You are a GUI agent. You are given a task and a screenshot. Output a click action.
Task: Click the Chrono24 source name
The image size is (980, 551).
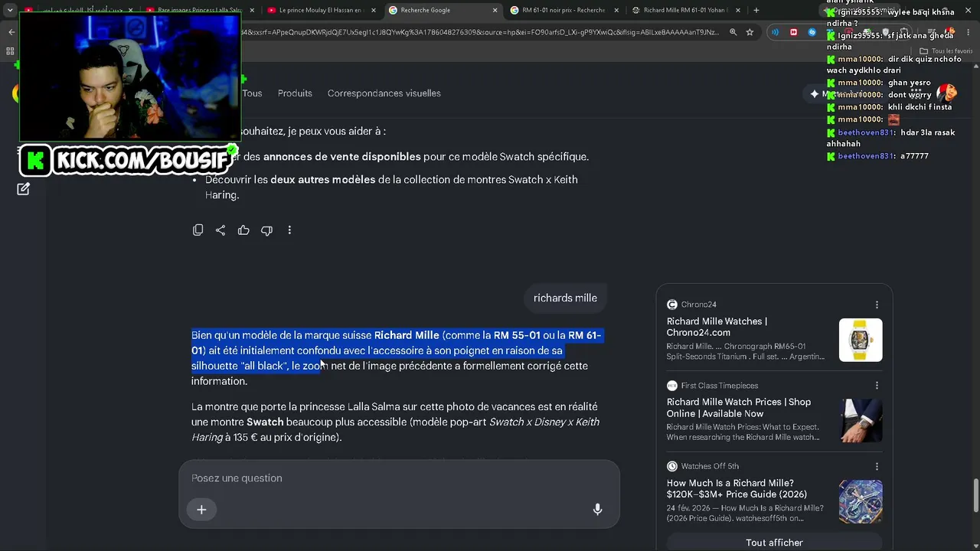tap(698, 305)
